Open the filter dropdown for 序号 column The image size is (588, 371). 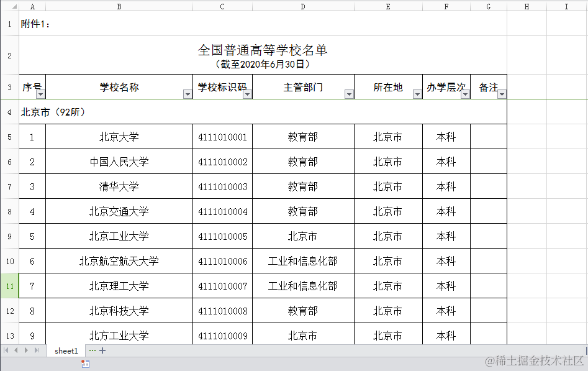tap(40, 94)
